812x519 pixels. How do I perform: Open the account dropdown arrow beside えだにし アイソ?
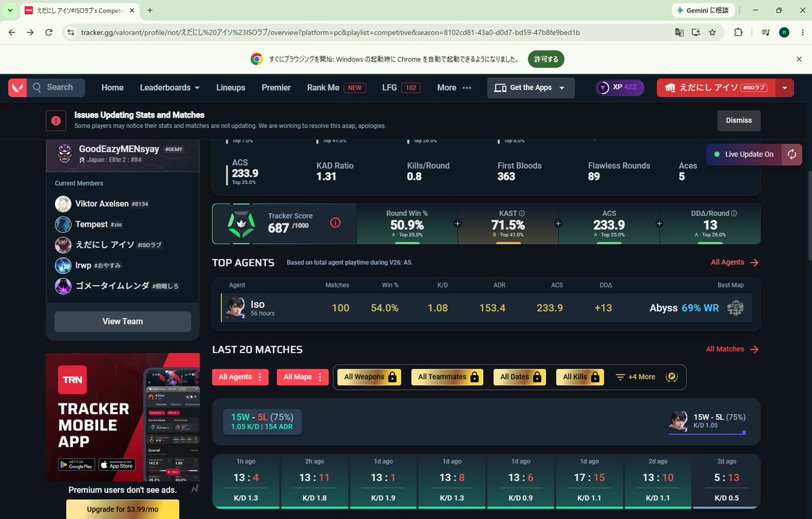click(x=784, y=88)
